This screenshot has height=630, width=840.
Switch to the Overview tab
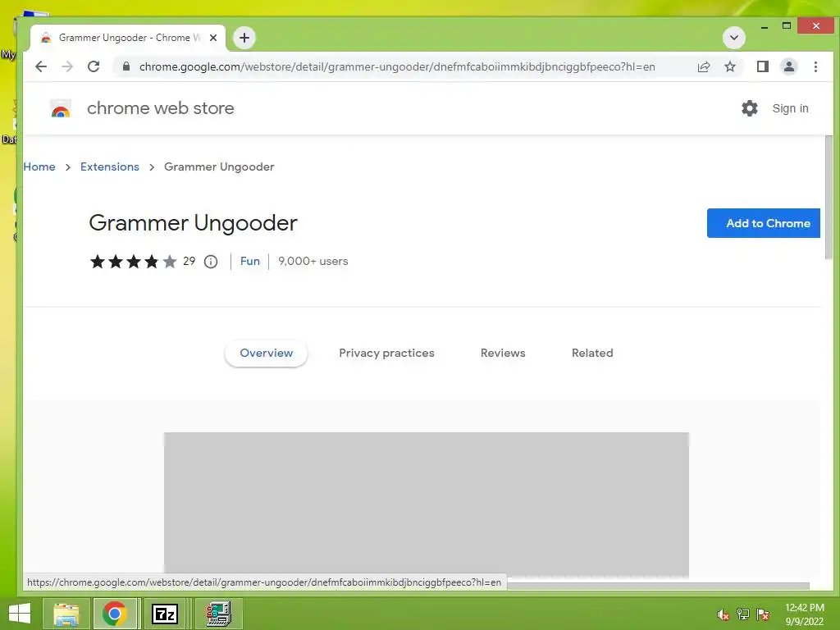(267, 353)
